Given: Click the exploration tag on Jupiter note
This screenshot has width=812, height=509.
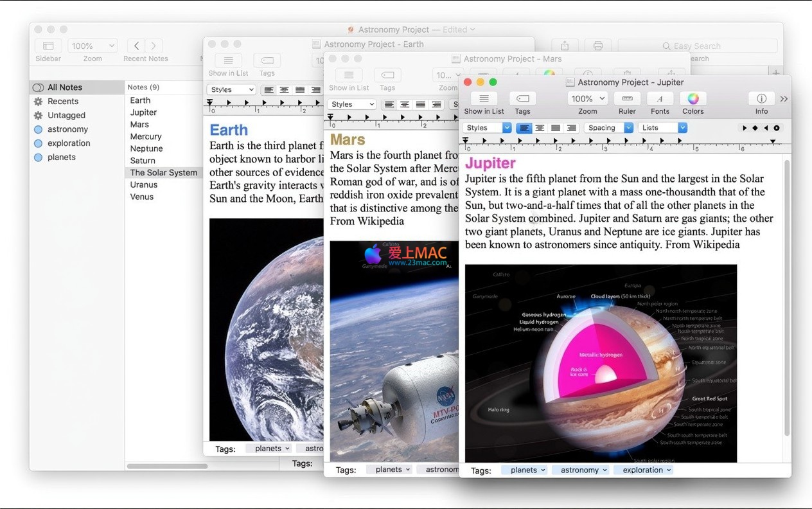Looking at the screenshot, I should point(643,470).
